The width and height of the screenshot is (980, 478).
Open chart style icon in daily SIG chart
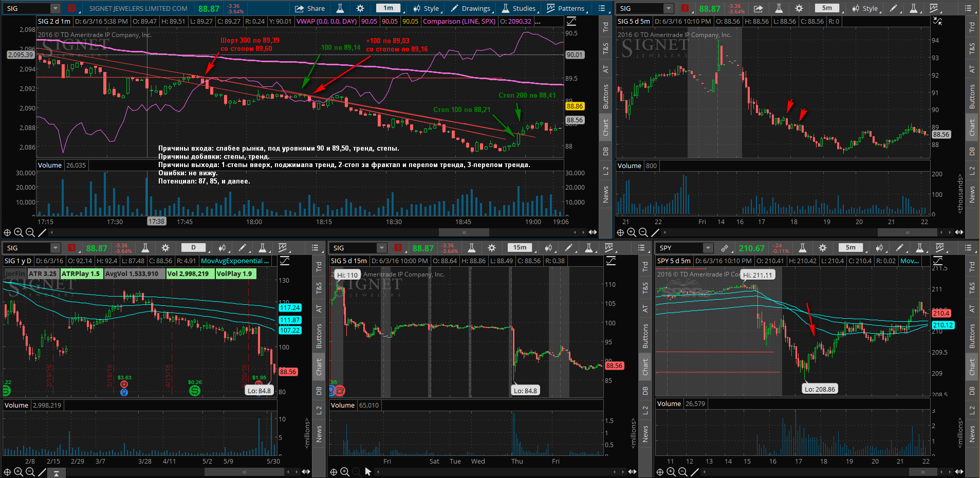(222, 248)
